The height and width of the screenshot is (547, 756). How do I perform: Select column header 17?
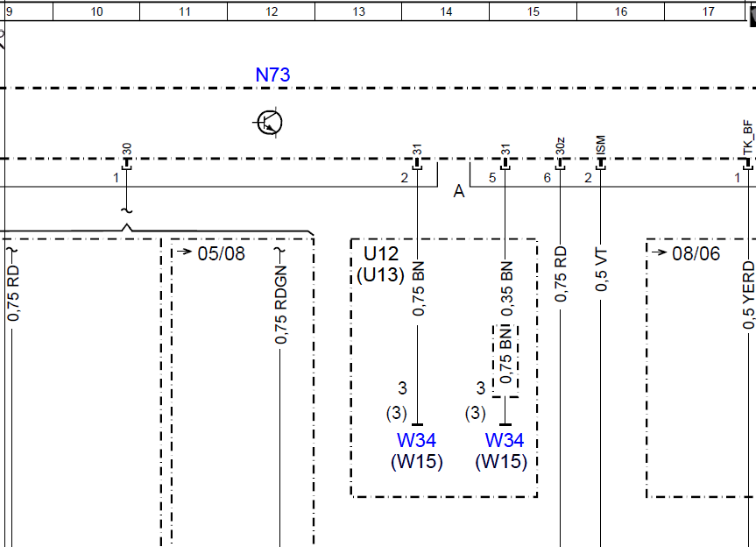709,11
